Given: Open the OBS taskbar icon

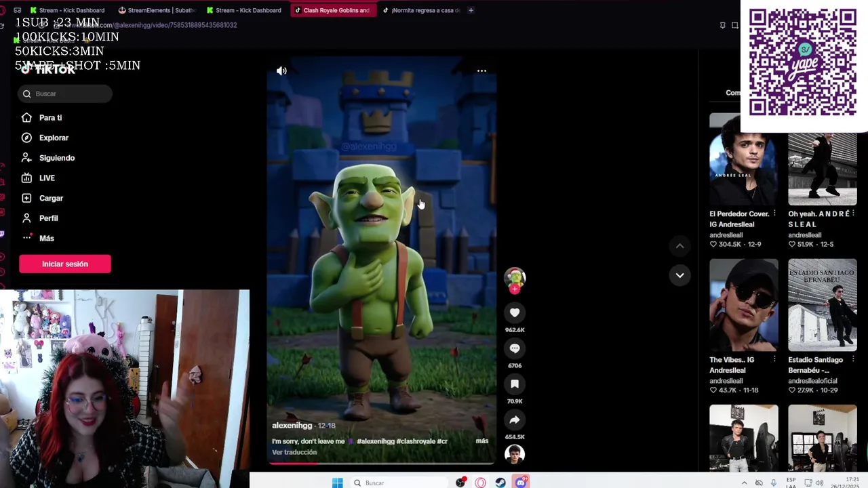Looking at the screenshot, I should tap(460, 483).
